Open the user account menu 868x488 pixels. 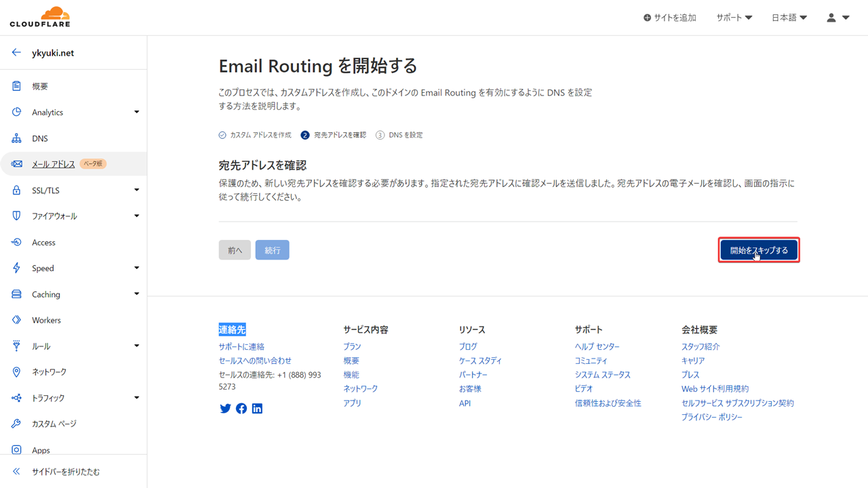[x=837, y=18]
